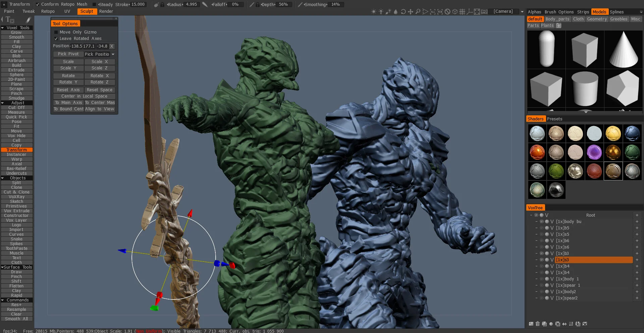The image size is (644, 333).
Task: Select the Greebles models category tab
Action: [619, 19]
